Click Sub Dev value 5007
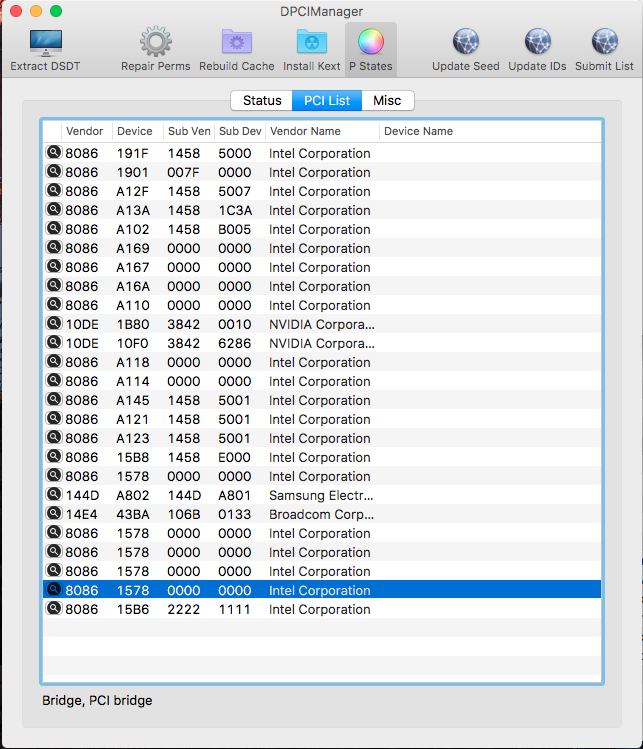Screen dimensions: 643x749 234,192
